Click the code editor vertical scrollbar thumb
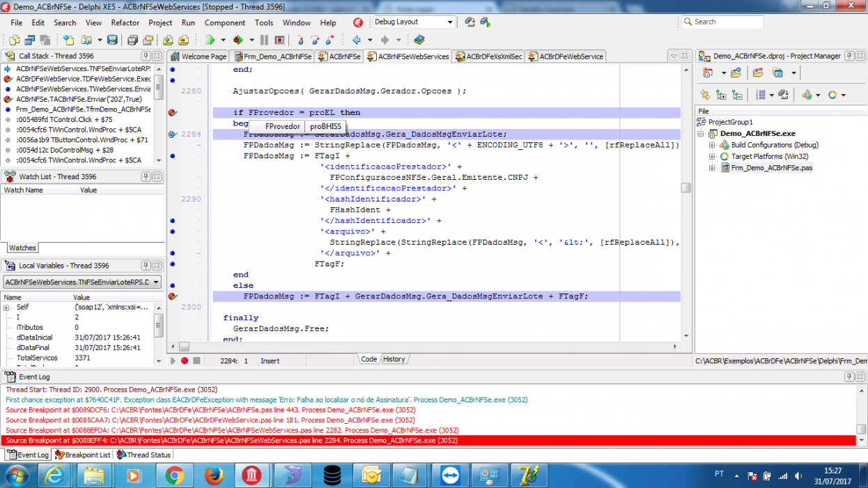Screen dimensions: 868x488 tap(686, 188)
